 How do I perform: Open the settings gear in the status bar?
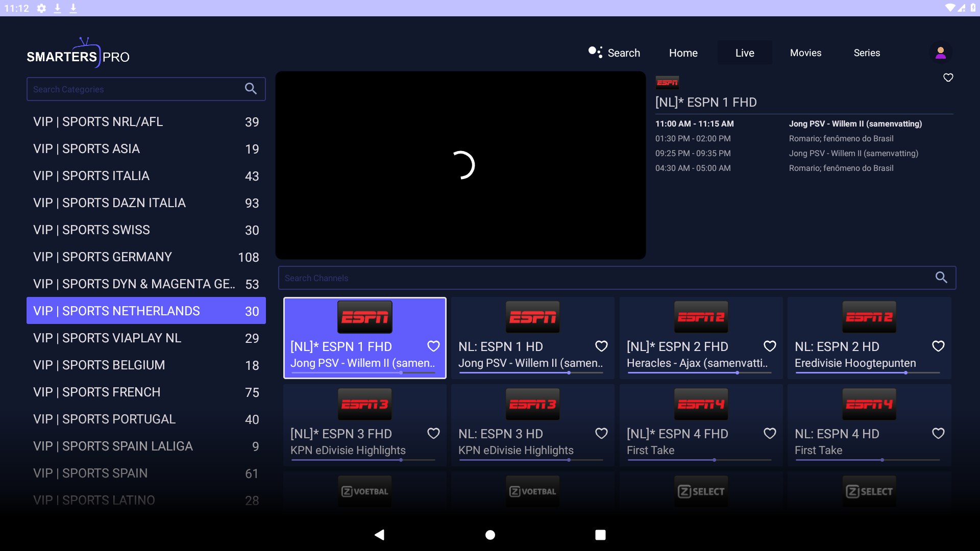point(41,8)
